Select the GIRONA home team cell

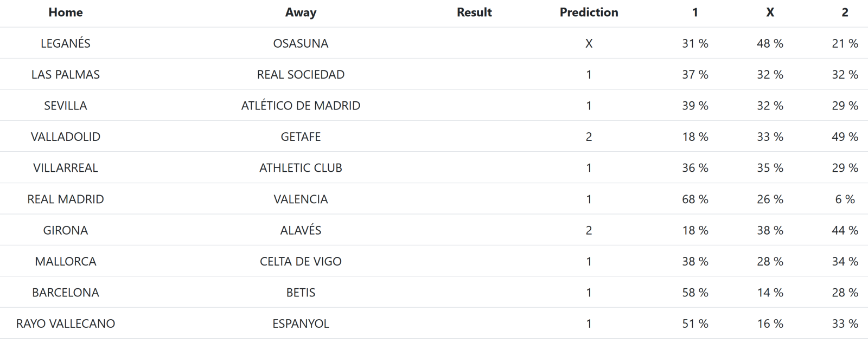[66, 230]
